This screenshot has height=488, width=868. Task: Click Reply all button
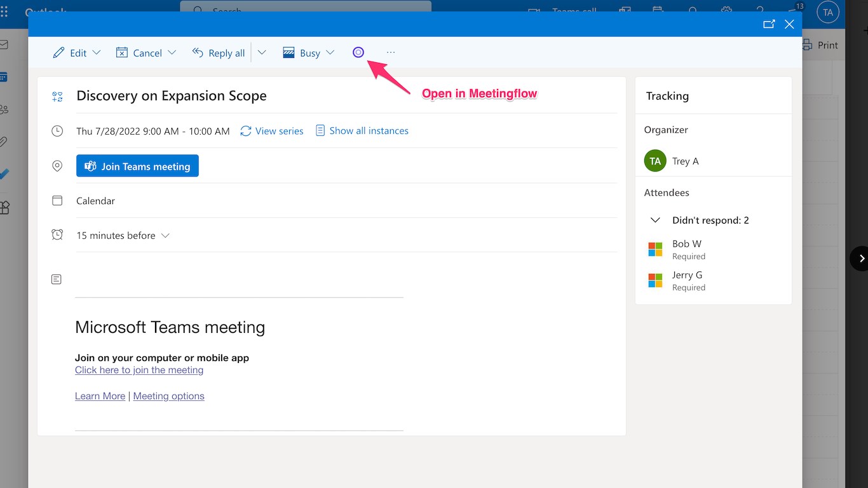coord(219,53)
